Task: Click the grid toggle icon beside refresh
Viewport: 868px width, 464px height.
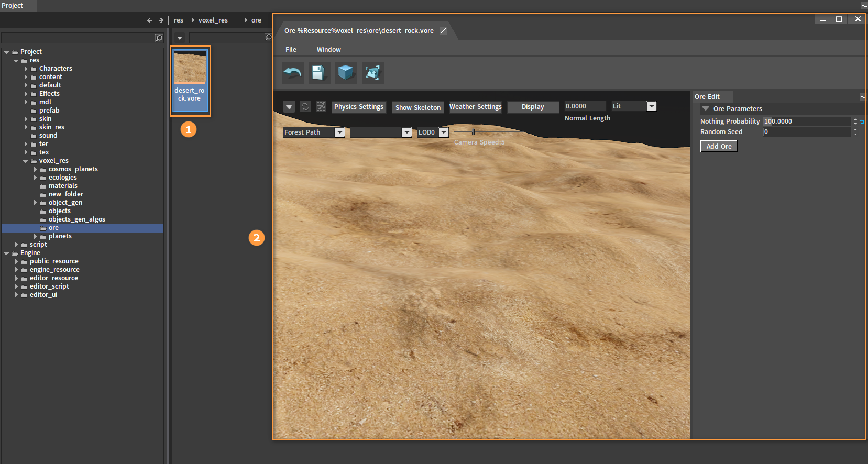Action: click(x=321, y=107)
